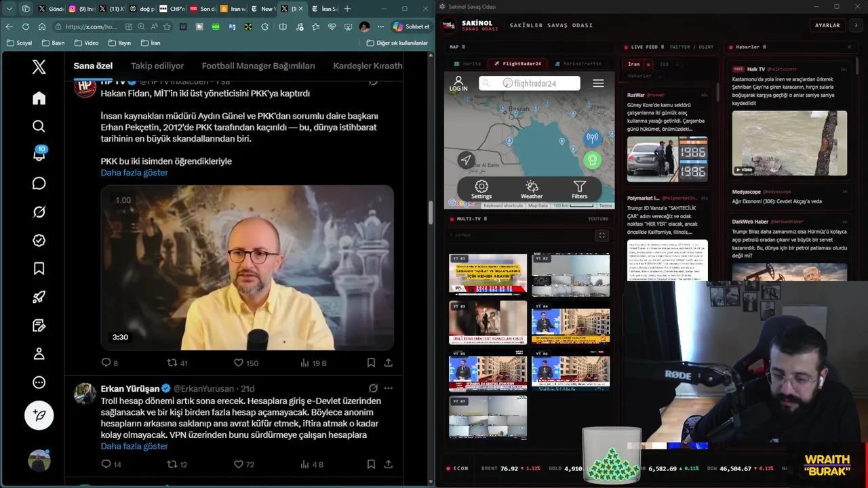Click Sohbet et Copilot button
The width and height of the screenshot is (868, 488).
(412, 26)
